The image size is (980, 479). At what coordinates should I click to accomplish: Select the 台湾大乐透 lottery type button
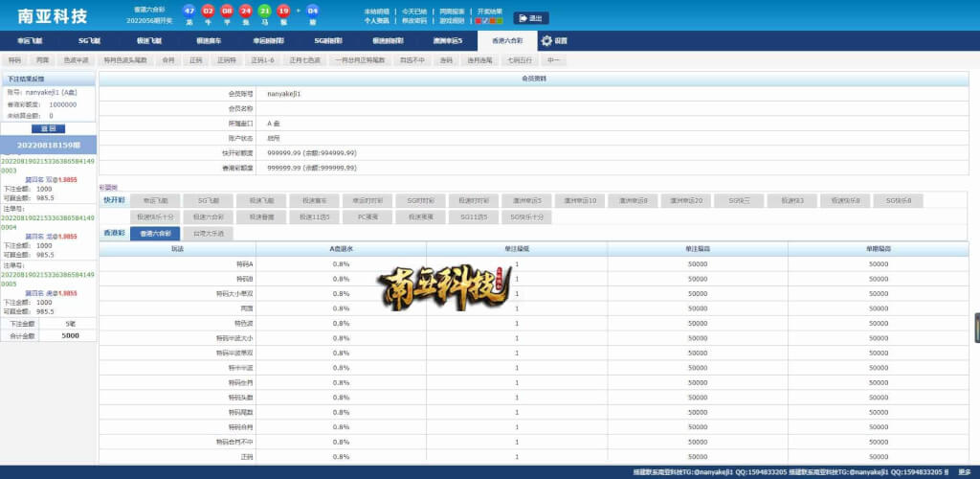tap(208, 233)
